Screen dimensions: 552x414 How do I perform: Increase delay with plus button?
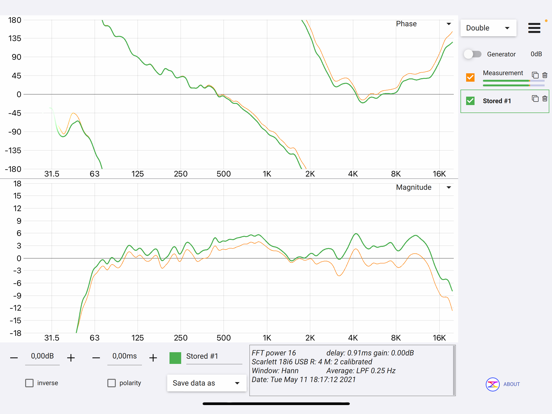pyautogui.click(x=153, y=358)
